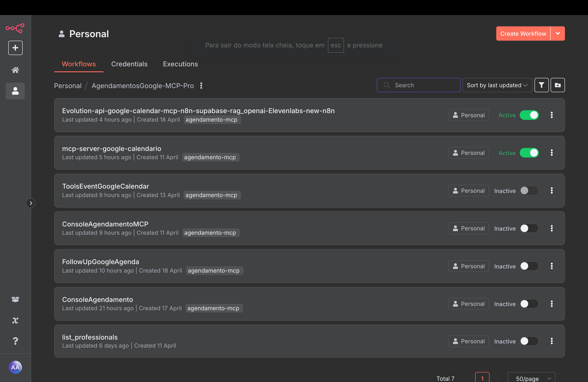Open AA user avatar menu
Screen dimensions: 588x382
[15, 367]
